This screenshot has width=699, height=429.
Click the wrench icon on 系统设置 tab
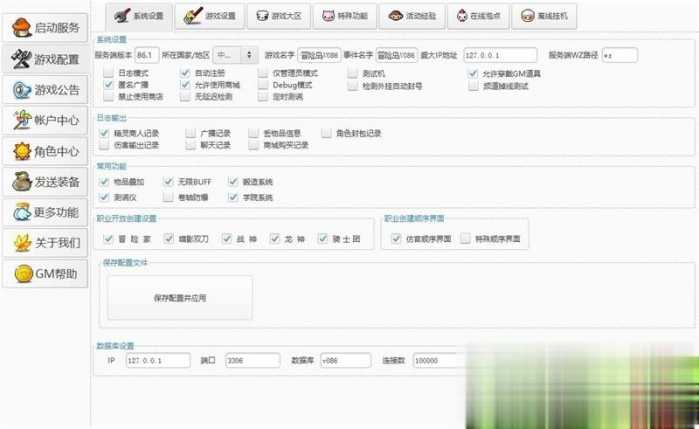click(x=122, y=16)
